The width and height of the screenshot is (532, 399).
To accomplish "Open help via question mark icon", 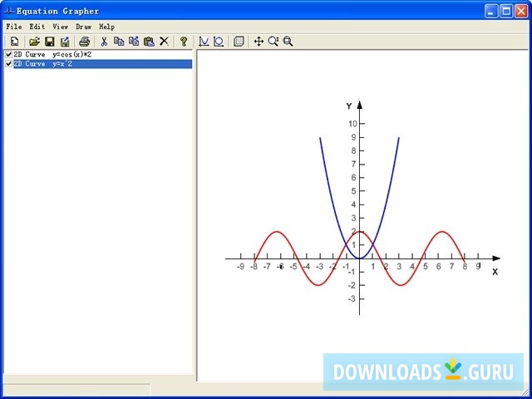I will click(184, 42).
